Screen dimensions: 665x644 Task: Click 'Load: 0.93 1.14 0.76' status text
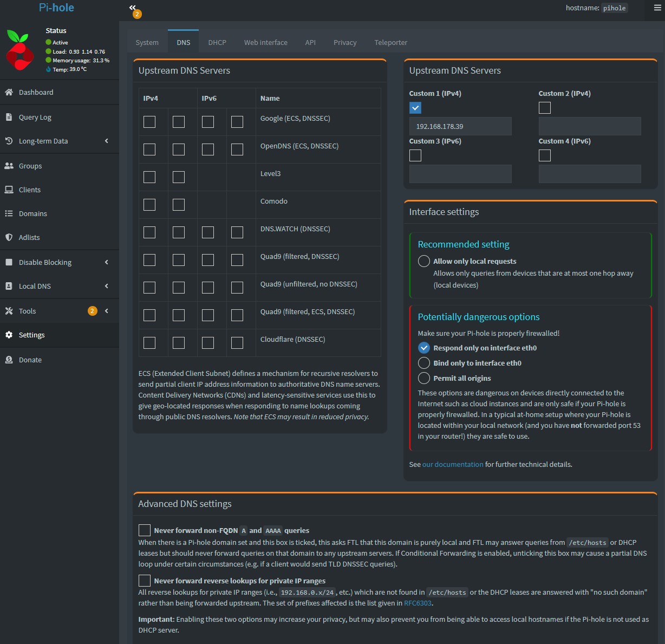79,52
